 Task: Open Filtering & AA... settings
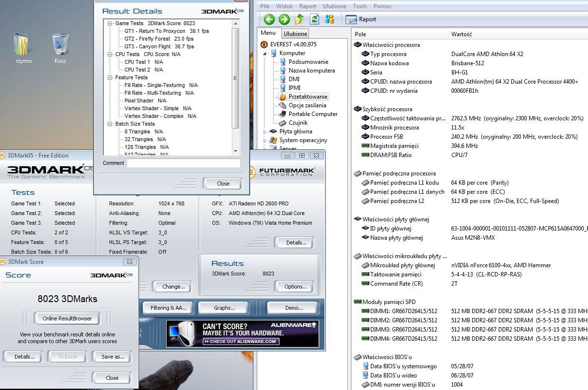coord(168,308)
